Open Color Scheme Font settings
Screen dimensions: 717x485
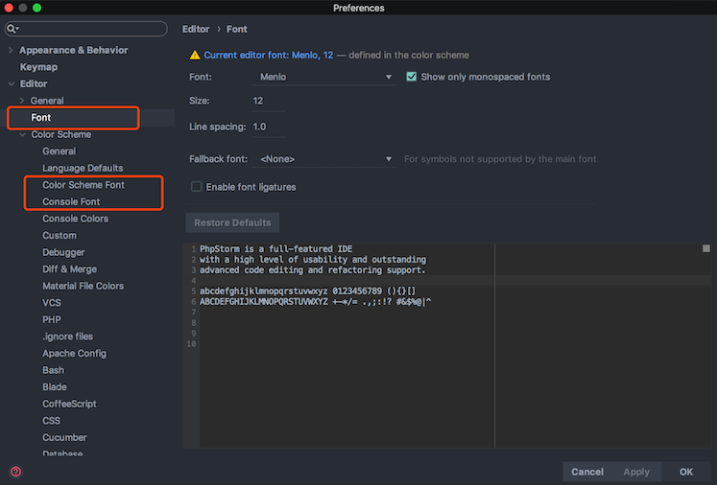pos(83,185)
